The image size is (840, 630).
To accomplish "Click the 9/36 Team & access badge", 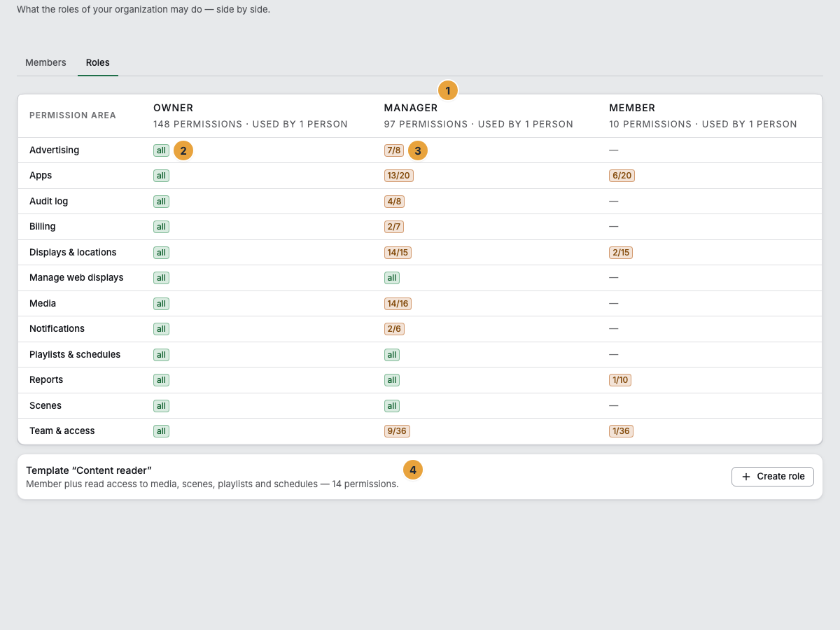I will point(397,431).
